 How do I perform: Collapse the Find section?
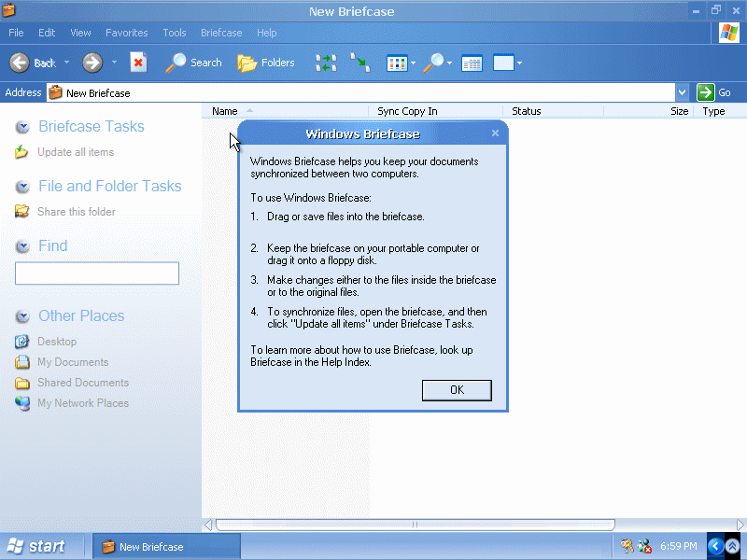tap(22, 246)
